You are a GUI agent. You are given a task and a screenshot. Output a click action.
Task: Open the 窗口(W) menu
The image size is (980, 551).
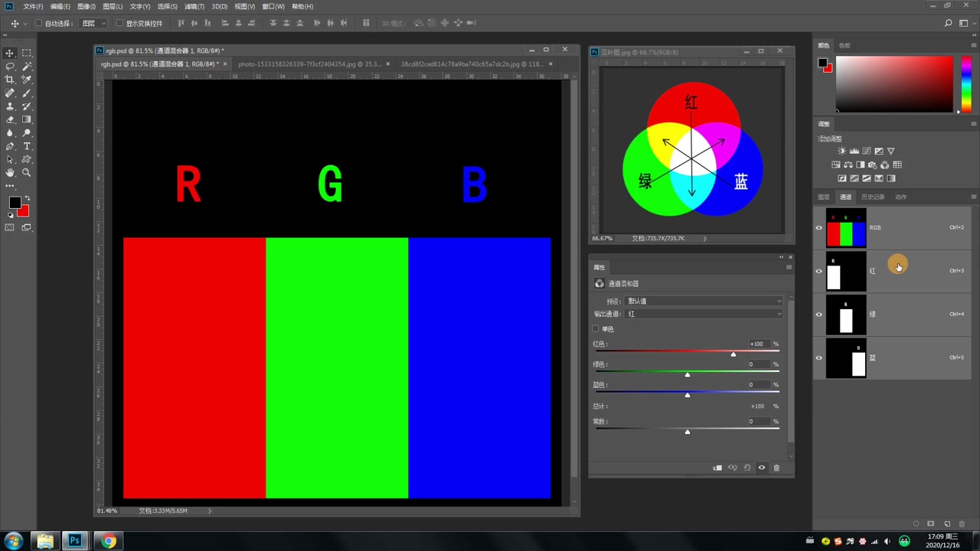coord(273,6)
